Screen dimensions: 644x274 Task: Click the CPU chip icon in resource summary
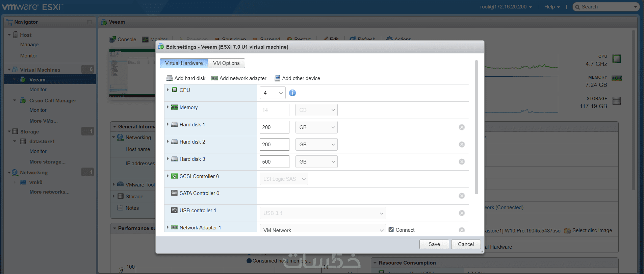coord(617,59)
